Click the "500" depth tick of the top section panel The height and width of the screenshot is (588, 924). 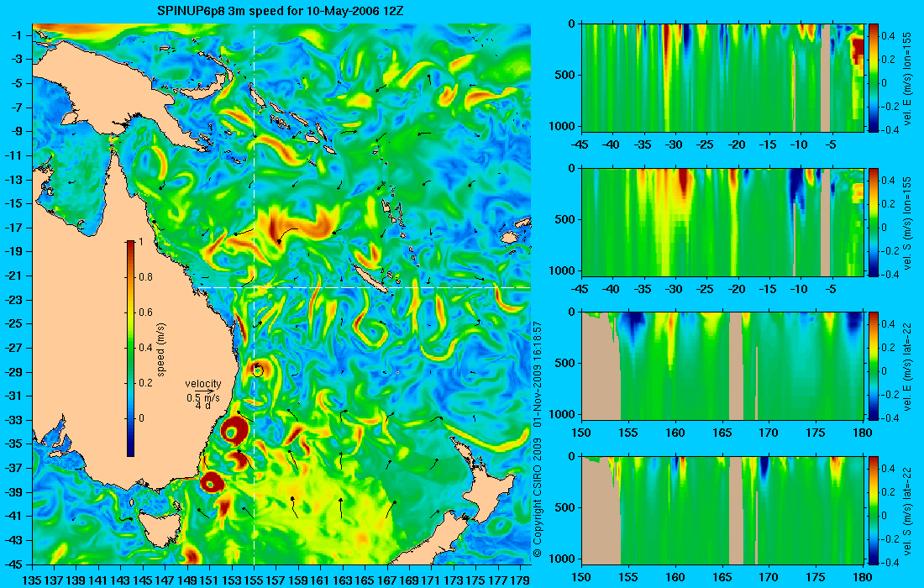(x=567, y=75)
